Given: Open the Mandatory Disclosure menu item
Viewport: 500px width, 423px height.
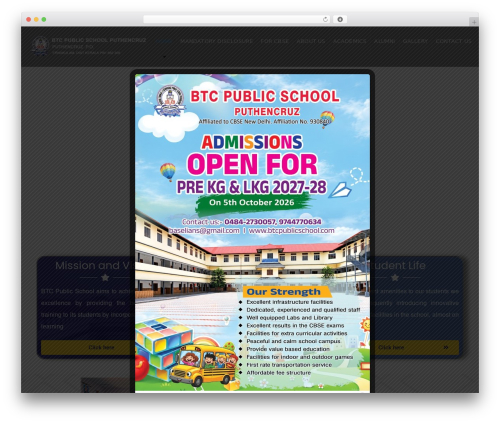Looking at the screenshot, I should click(x=216, y=41).
